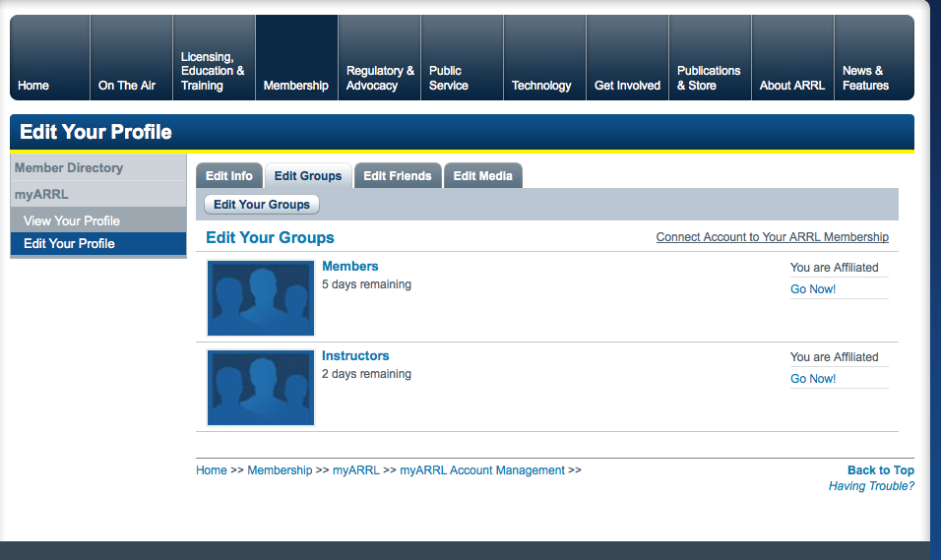Screen dimensions: 941x560
Task: Click the Home breadcrumb link
Action: coord(212,470)
